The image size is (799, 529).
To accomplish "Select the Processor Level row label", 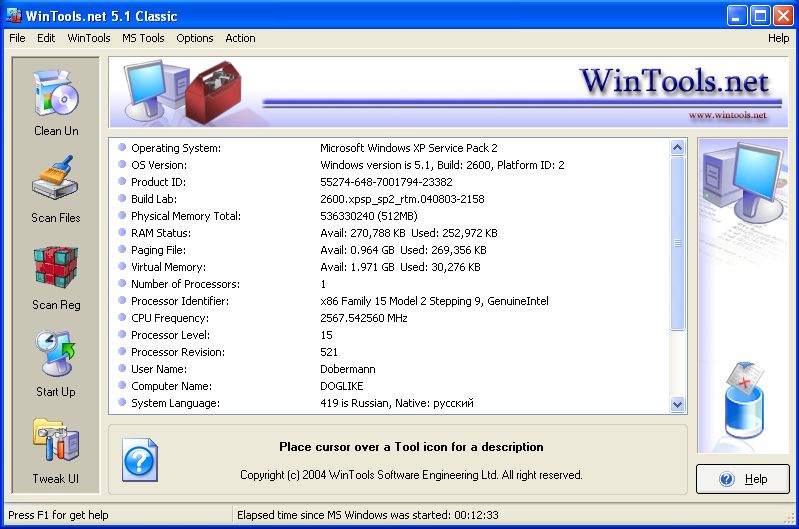I will coord(170,335).
